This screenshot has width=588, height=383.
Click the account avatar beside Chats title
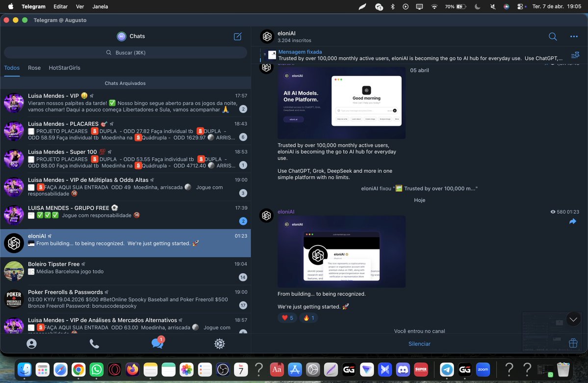point(122,36)
